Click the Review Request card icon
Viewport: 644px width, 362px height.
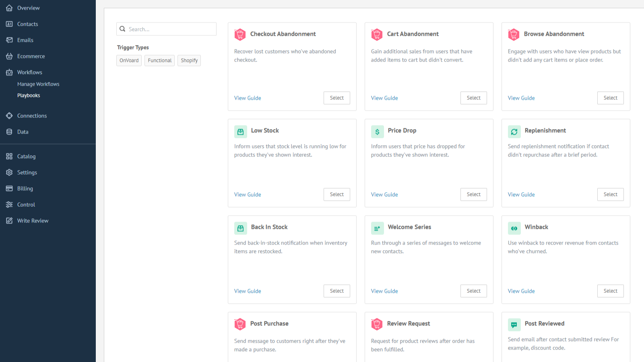[x=377, y=324]
